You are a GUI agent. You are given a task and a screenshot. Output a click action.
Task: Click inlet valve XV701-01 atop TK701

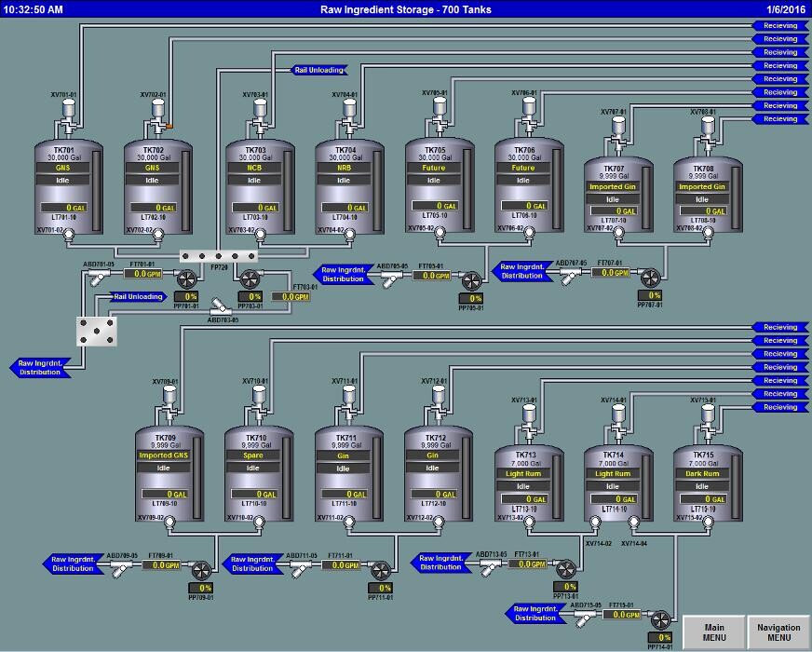(67, 114)
